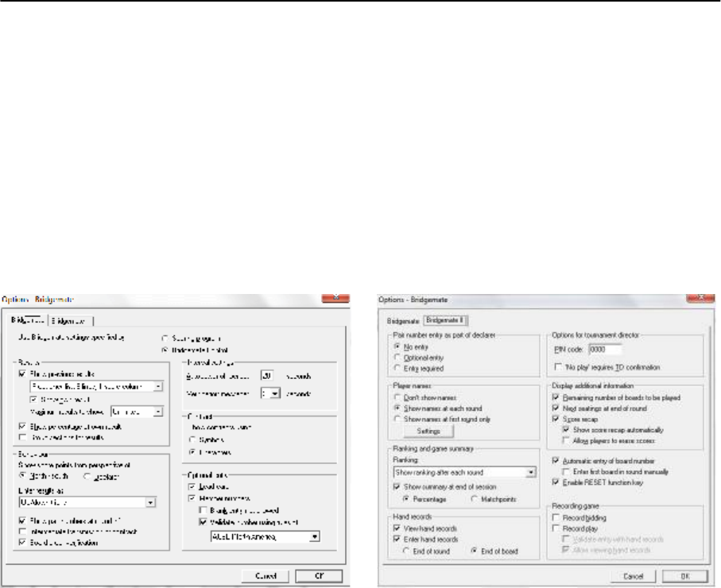Select Bridgemate II tab in right dialog
721x588 pixels.
point(445,320)
